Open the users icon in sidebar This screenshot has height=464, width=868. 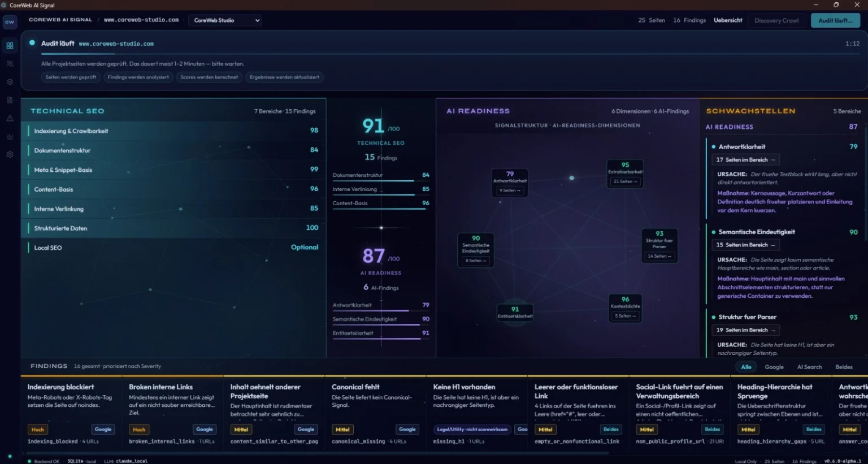pyautogui.click(x=10, y=64)
